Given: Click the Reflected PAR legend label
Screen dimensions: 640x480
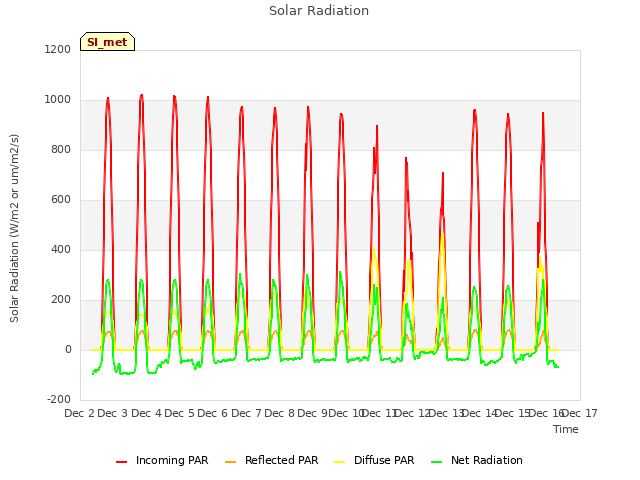Looking at the screenshot, I should (x=281, y=460).
